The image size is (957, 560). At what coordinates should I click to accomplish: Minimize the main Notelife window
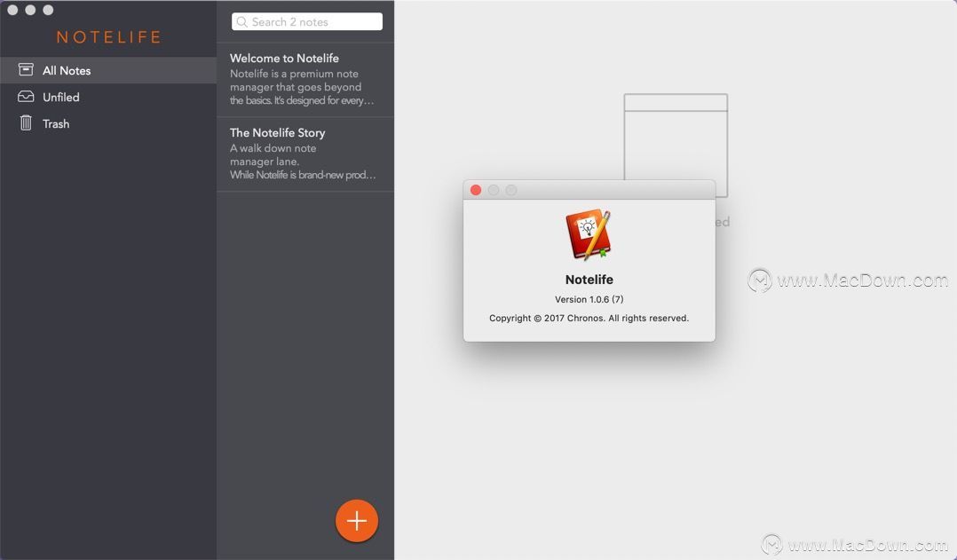30,10
